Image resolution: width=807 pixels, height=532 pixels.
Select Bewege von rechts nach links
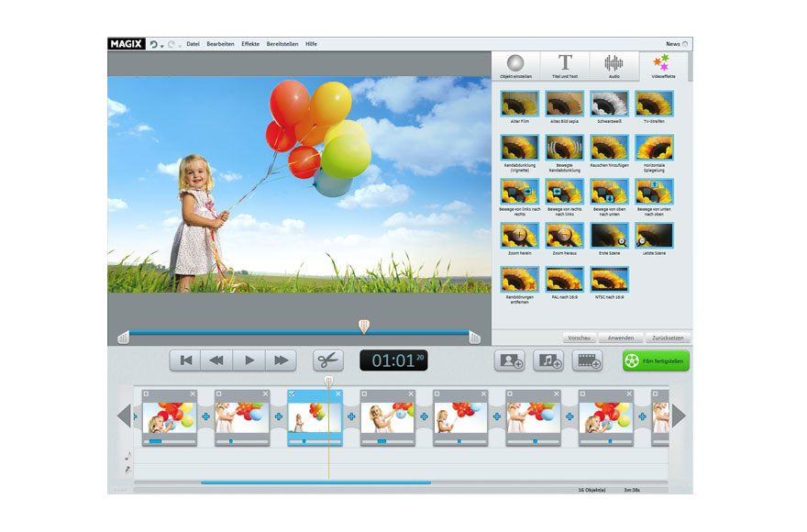click(x=565, y=192)
